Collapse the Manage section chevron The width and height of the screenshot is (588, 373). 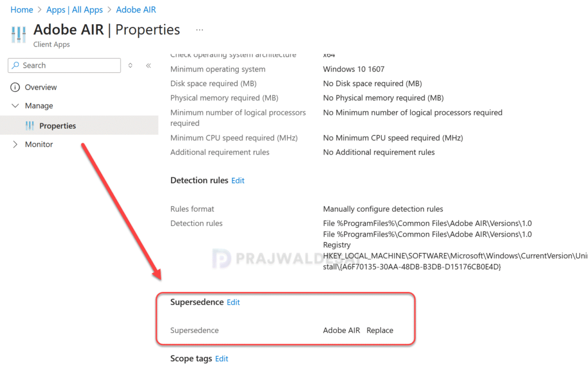coord(15,106)
